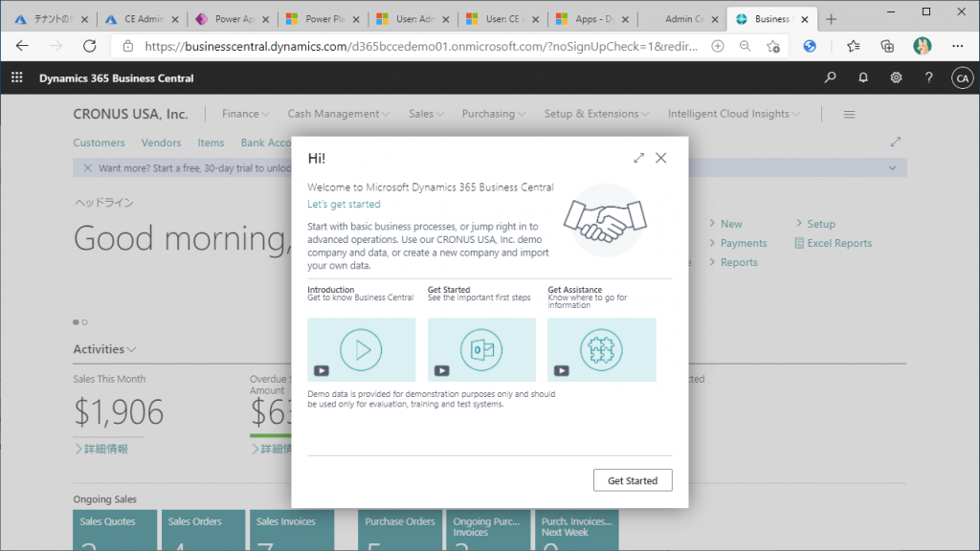The height and width of the screenshot is (551, 980).
Task: Click the browser address bar URL
Action: pos(421,46)
